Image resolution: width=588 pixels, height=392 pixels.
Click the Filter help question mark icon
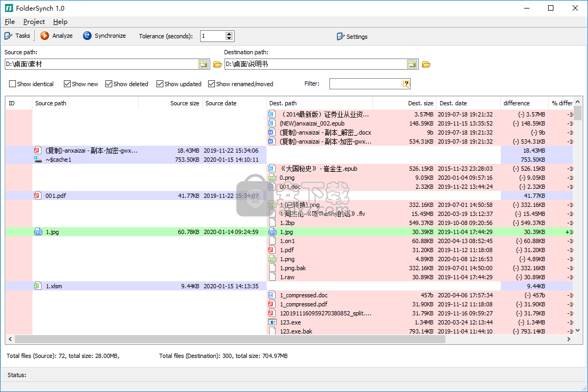point(406,84)
